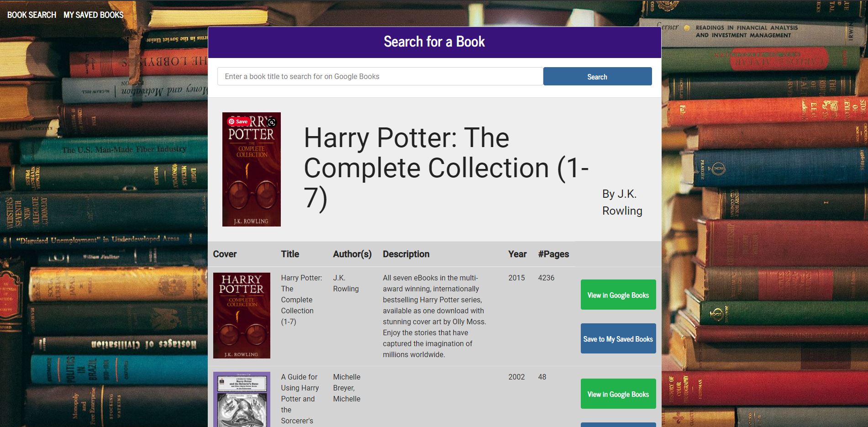The width and height of the screenshot is (868, 427).
Task: Click the Description column header
Action: point(406,254)
